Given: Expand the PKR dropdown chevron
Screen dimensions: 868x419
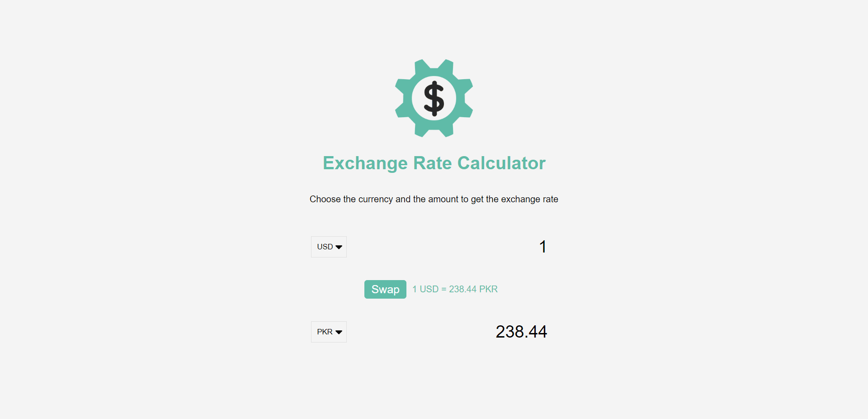Looking at the screenshot, I should pyautogui.click(x=339, y=332).
